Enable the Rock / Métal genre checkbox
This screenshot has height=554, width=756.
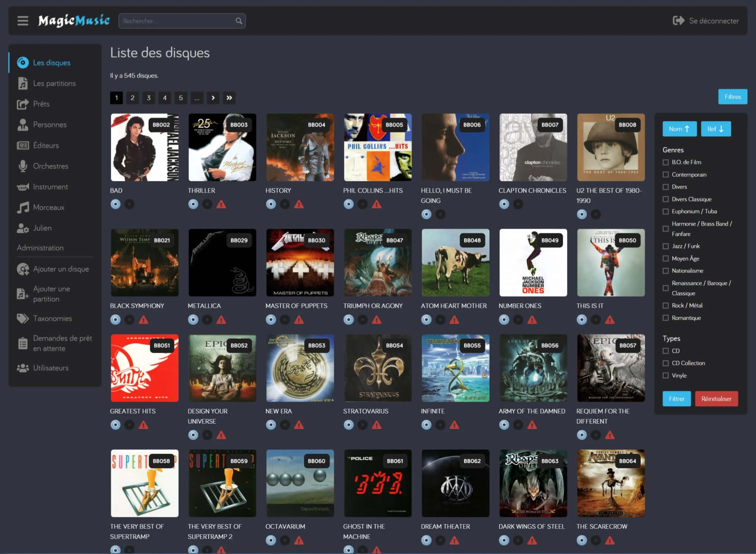[x=665, y=306]
